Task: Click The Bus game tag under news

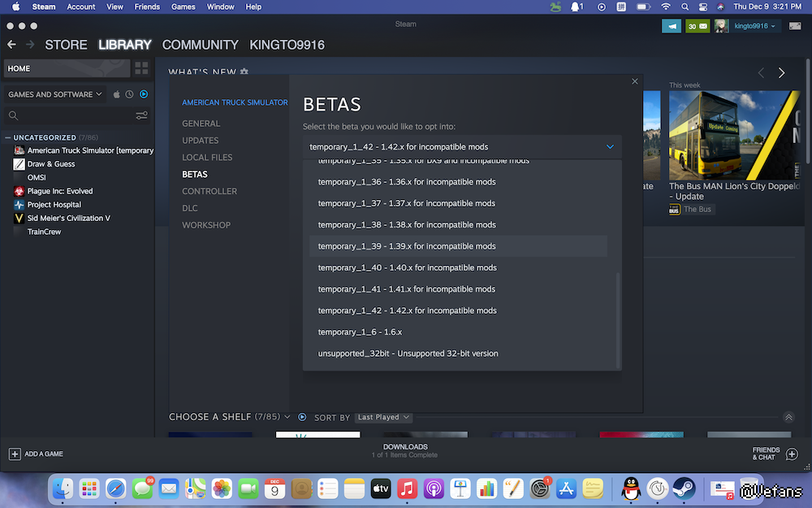Action: coord(692,210)
